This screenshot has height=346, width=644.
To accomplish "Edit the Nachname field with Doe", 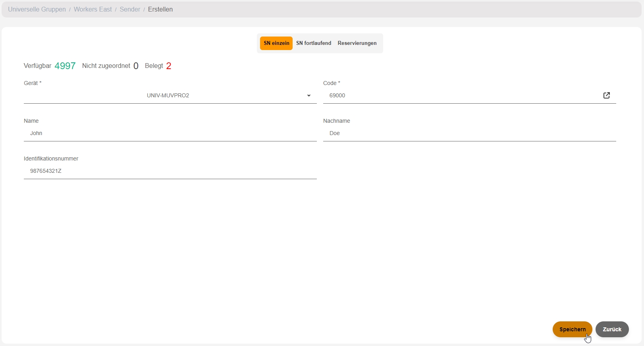I will [470, 133].
